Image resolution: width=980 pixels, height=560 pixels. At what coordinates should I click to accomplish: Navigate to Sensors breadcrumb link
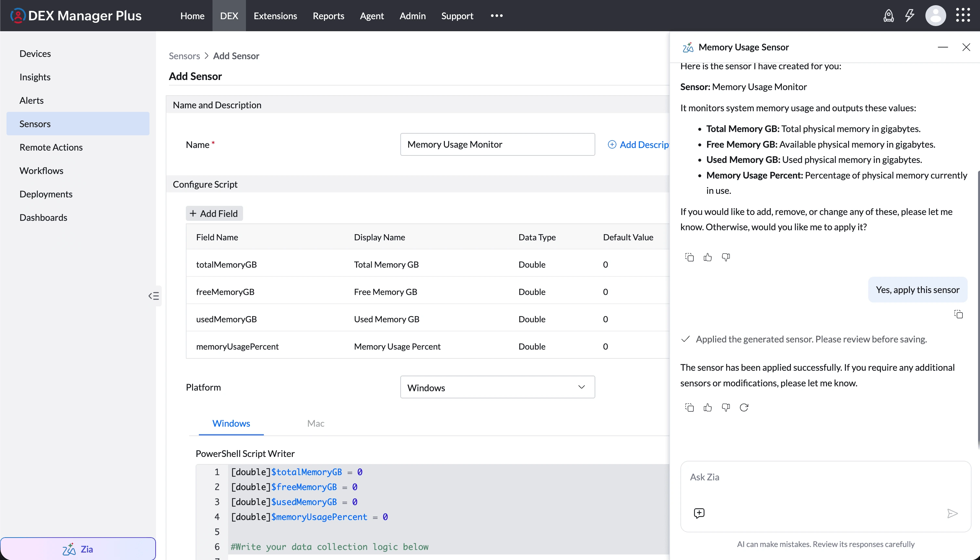[184, 56]
